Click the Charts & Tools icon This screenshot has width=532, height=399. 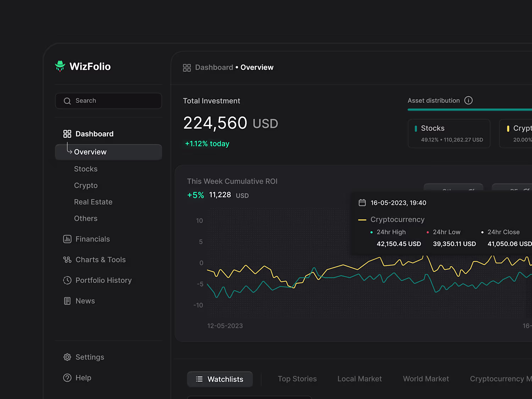click(x=67, y=260)
